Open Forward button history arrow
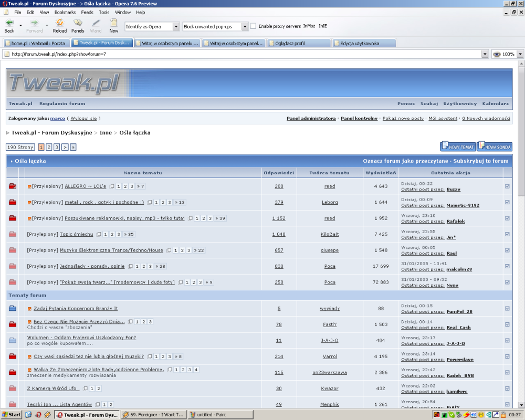Image resolution: width=525 pixels, height=420 pixels. (x=47, y=25)
